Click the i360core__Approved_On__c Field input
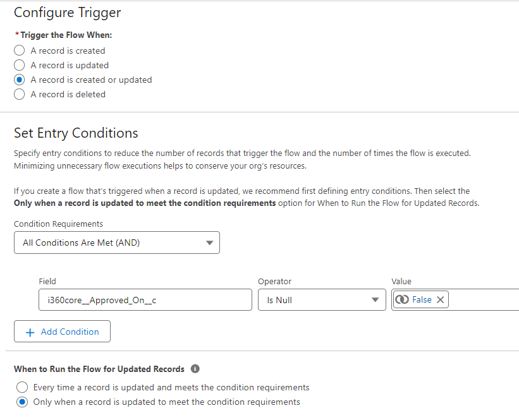 coord(145,300)
